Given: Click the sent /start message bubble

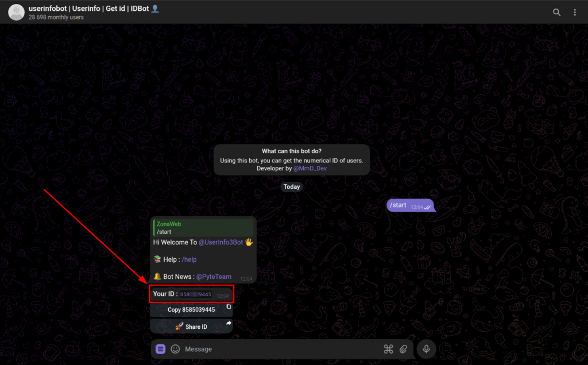Looking at the screenshot, I should (410, 205).
